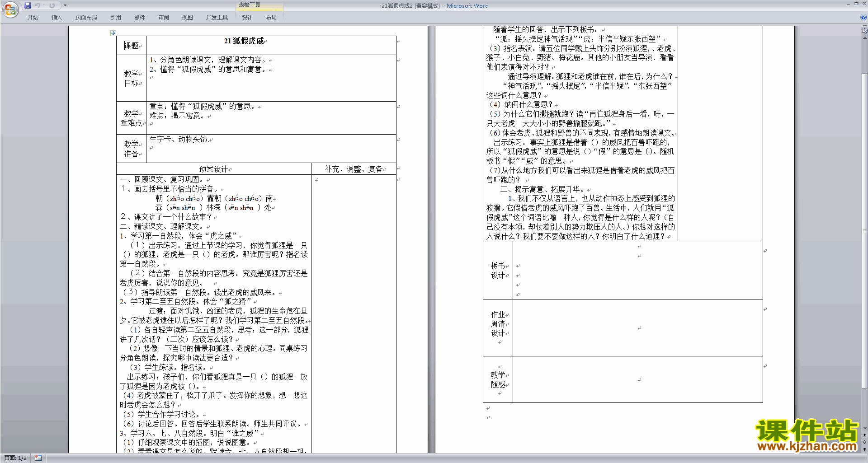Click the 难点:揭示寓意 line
This screenshot has height=463, width=868.
[x=178, y=116]
